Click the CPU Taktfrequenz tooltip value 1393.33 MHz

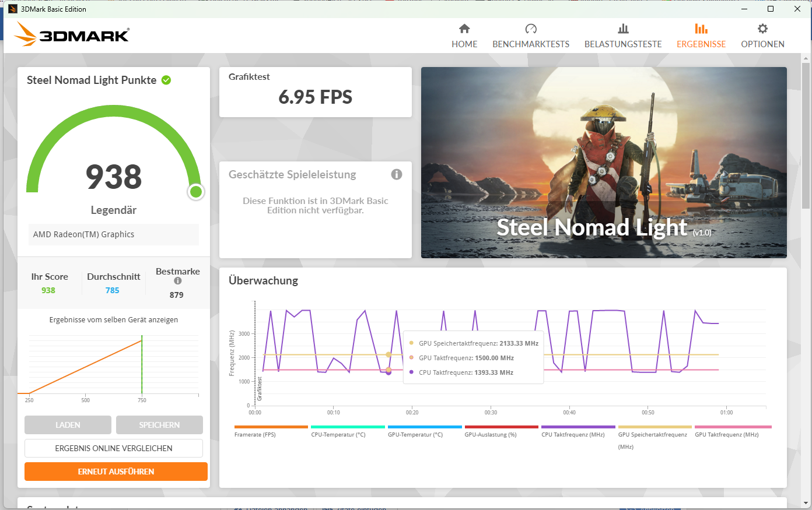click(x=494, y=372)
